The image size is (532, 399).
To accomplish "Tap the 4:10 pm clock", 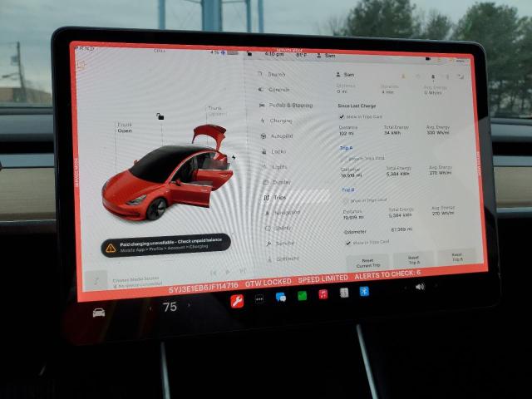I will click(274, 54).
